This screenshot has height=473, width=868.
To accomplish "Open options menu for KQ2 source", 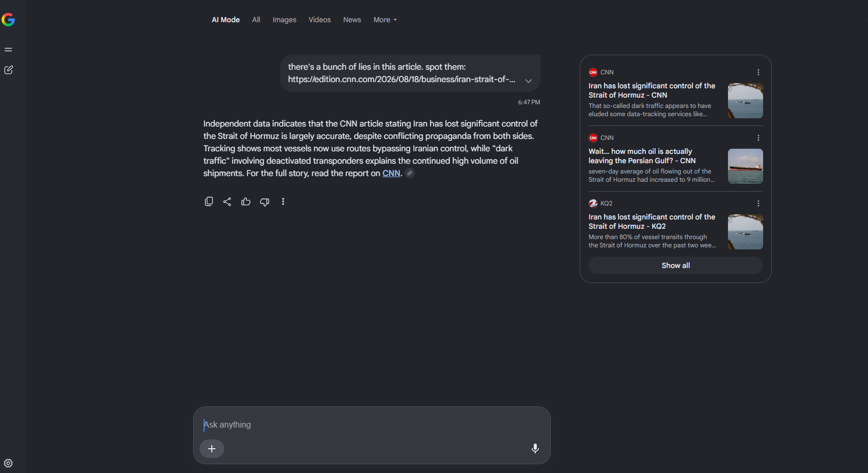I will [758, 203].
